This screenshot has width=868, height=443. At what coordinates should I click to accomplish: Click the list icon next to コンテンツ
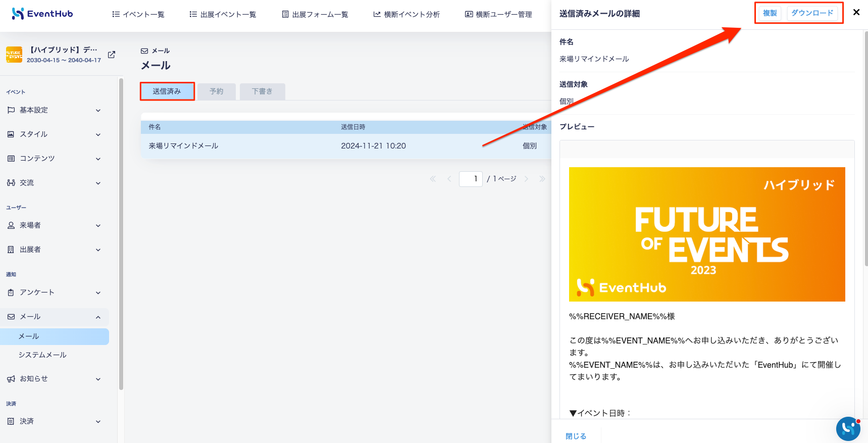click(11, 159)
